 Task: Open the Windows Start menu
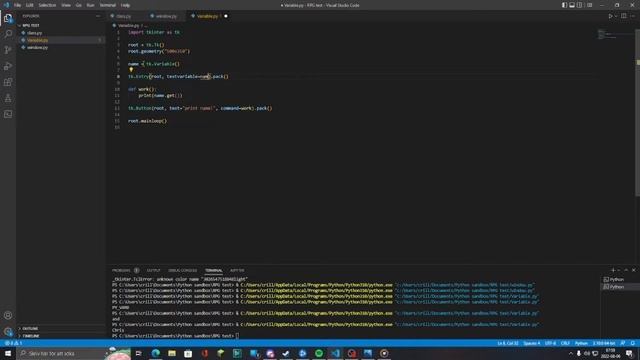[x=8, y=353]
